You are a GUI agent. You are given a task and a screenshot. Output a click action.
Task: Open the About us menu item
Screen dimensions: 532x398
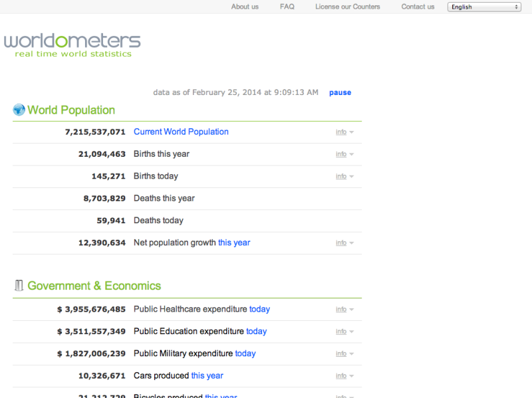pyautogui.click(x=244, y=7)
